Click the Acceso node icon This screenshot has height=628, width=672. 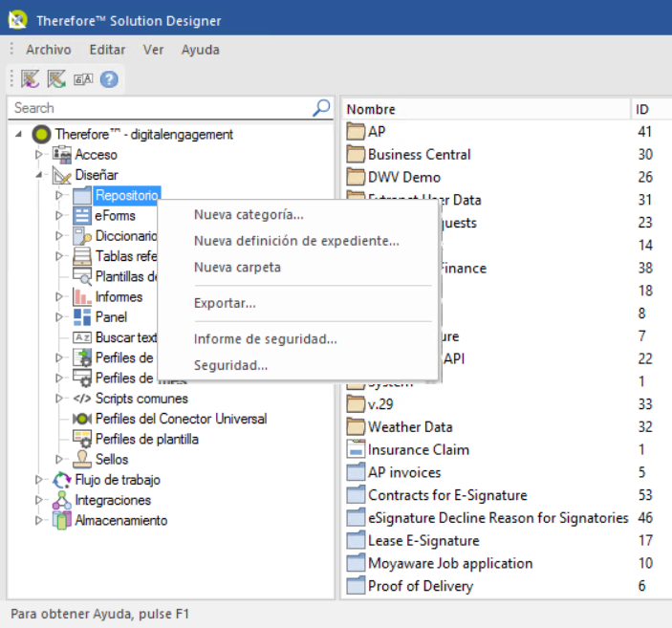(x=62, y=154)
